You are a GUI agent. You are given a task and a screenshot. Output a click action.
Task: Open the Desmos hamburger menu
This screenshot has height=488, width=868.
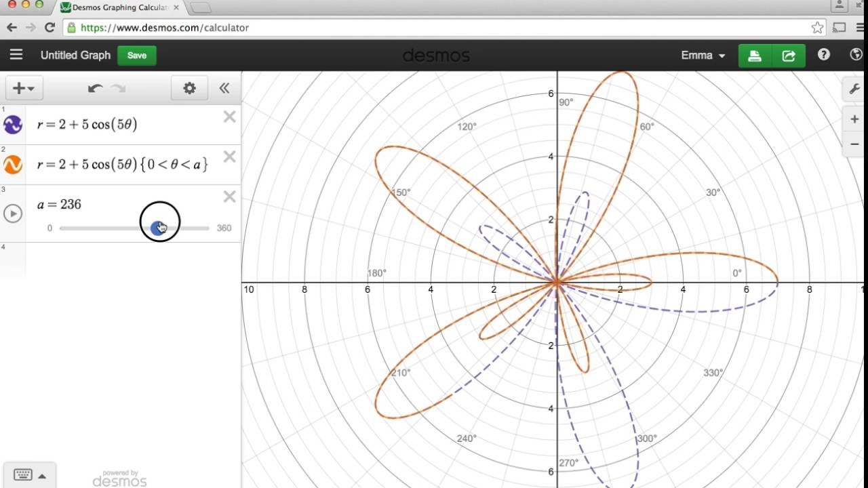pos(16,55)
